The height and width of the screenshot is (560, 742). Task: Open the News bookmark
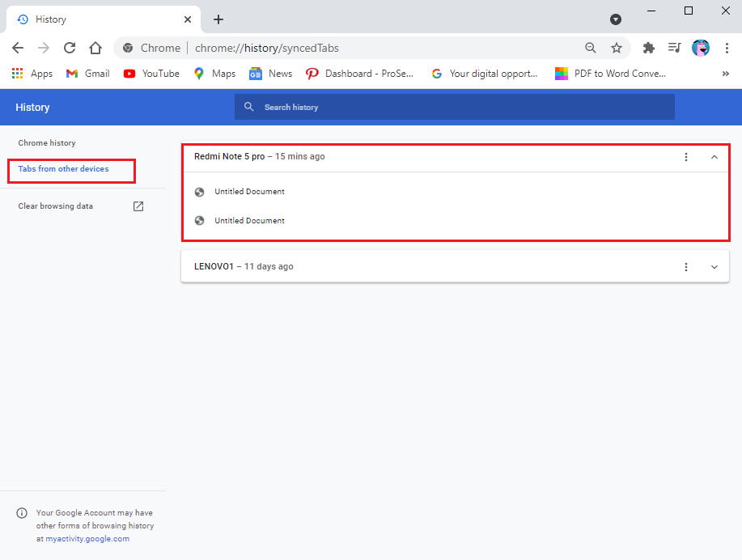tap(270, 73)
